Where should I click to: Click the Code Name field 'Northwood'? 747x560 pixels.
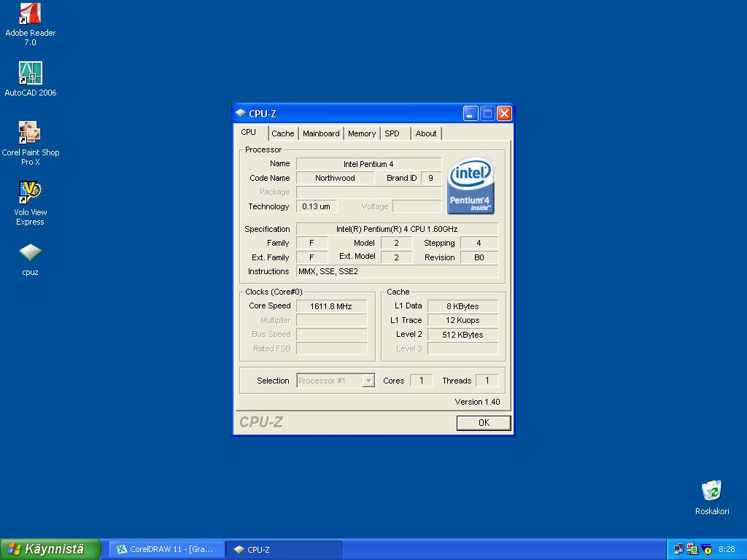click(x=335, y=178)
